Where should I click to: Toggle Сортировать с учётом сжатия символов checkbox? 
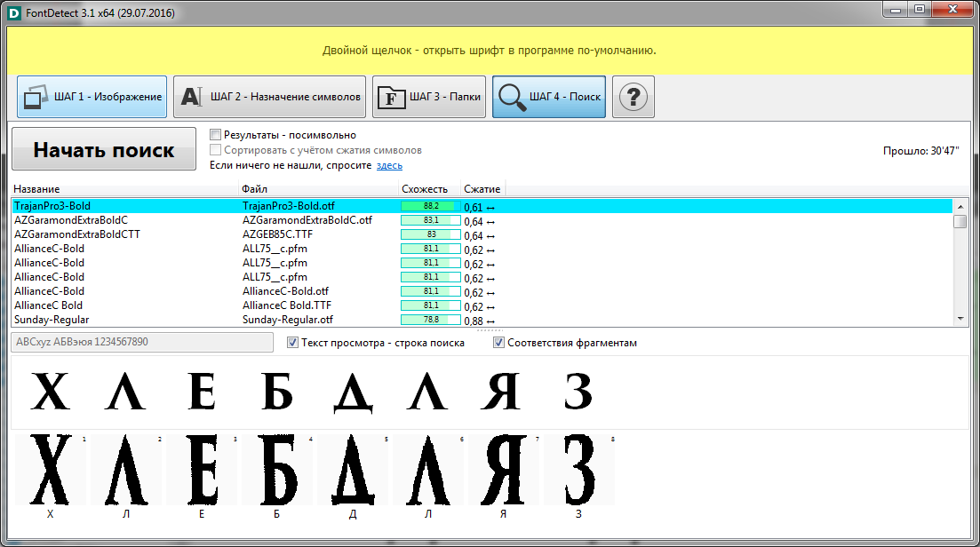pyautogui.click(x=216, y=150)
